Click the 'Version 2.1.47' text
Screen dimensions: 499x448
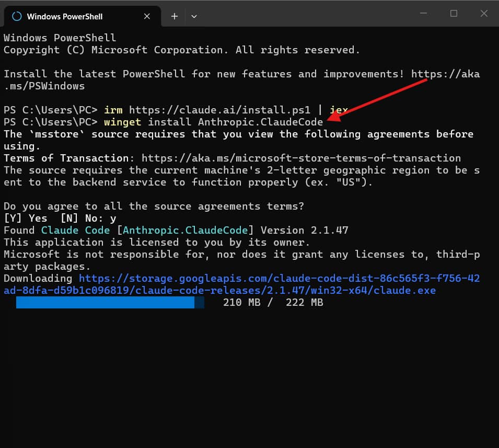(305, 230)
